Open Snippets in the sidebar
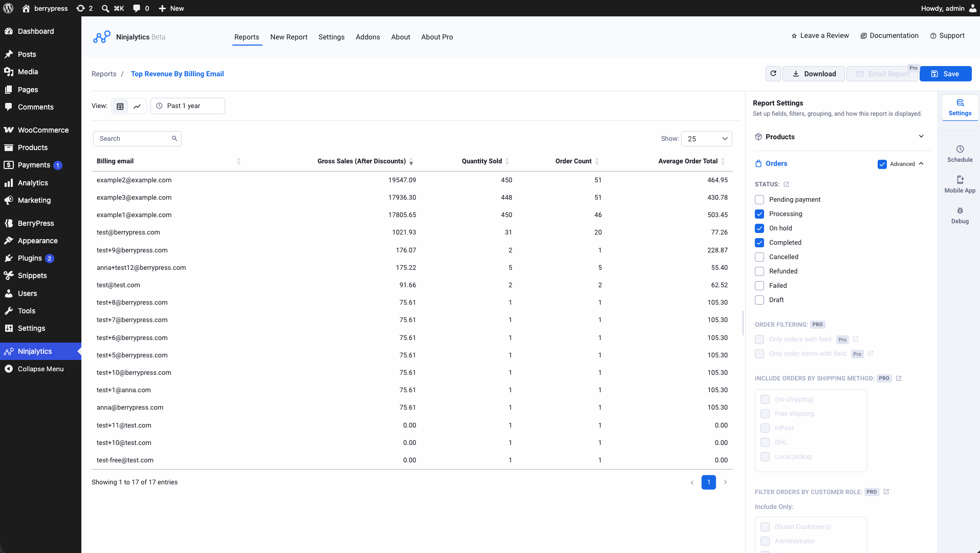Viewport: 980px width, 553px height. tap(40, 275)
